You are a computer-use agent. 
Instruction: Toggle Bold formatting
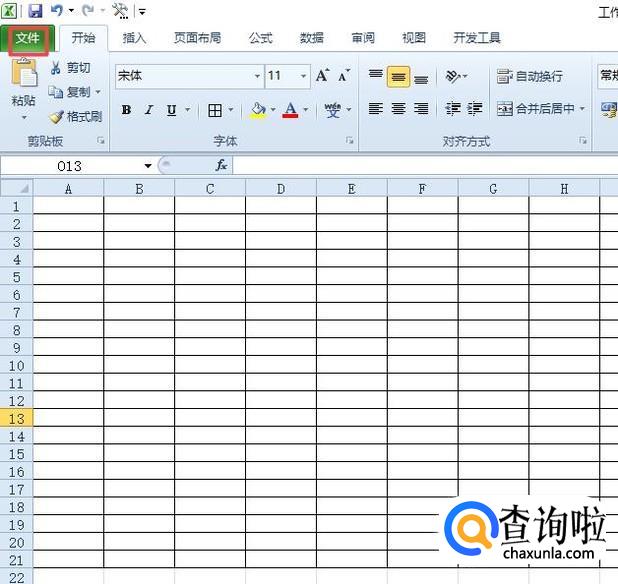point(126,110)
